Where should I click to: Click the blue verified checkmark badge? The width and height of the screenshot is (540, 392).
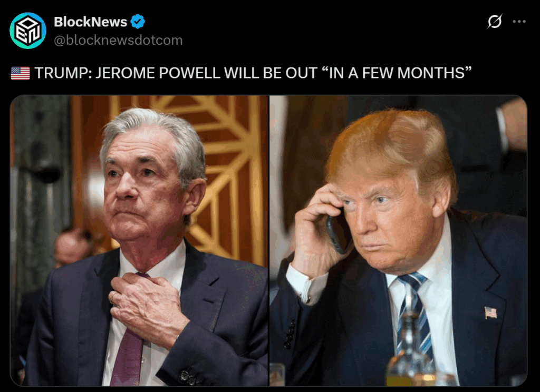(138, 22)
